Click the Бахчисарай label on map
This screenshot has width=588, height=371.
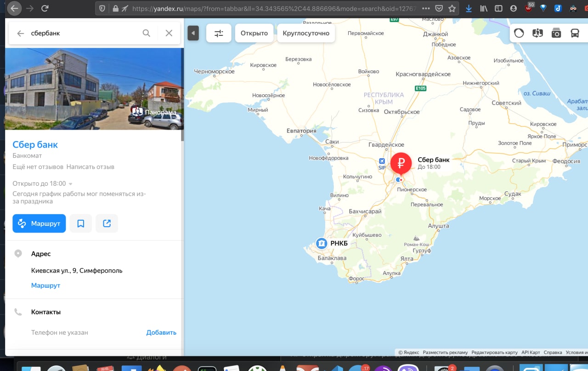[x=365, y=211]
